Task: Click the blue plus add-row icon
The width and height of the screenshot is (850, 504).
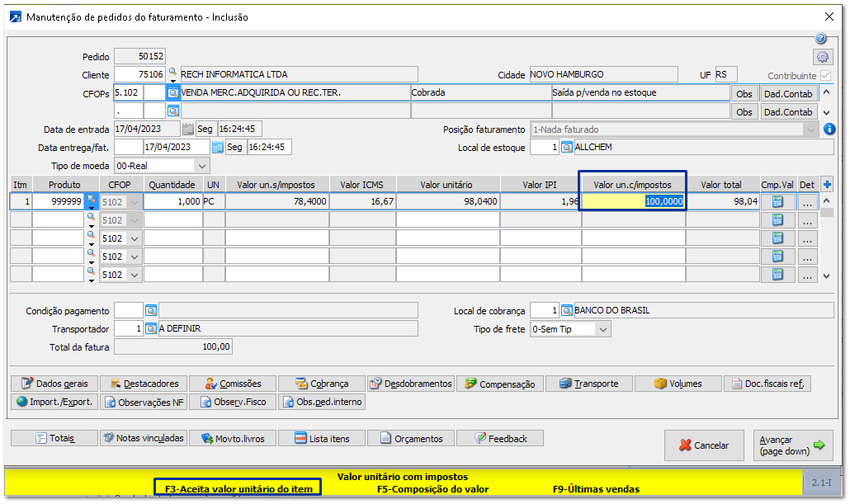Action: pyautogui.click(x=828, y=185)
